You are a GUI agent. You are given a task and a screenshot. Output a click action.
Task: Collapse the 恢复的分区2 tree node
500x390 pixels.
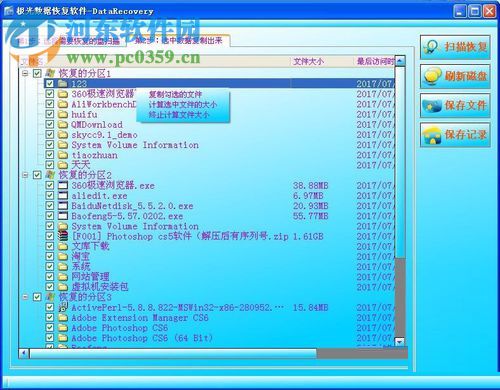click(25, 175)
